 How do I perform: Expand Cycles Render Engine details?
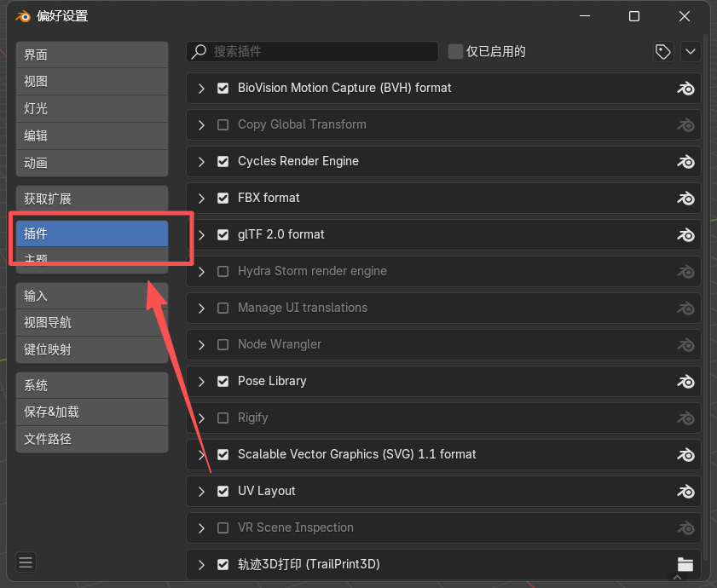(201, 161)
